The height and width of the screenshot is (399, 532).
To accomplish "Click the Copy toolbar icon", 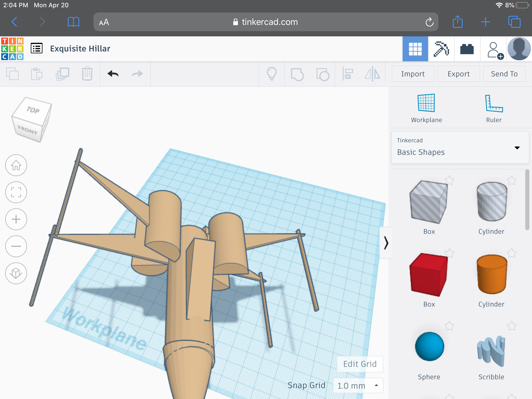I will pos(12,74).
